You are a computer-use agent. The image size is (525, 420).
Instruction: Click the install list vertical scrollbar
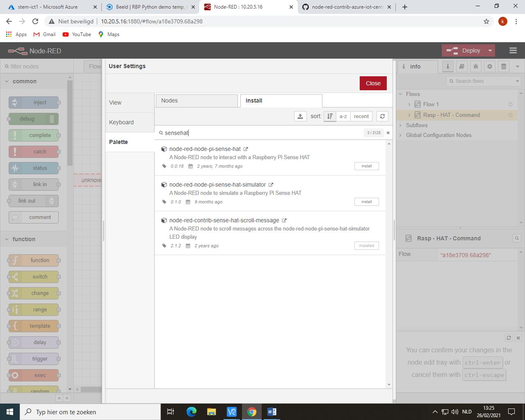[x=389, y=264]
